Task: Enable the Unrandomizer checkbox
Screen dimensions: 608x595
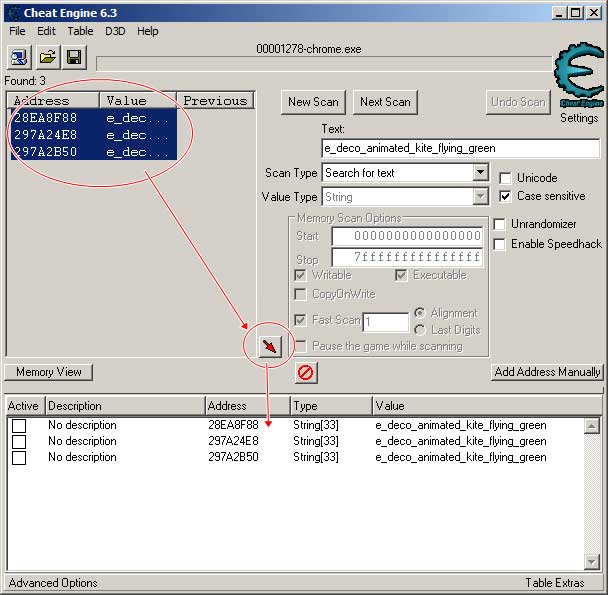Action: (499, 224)
